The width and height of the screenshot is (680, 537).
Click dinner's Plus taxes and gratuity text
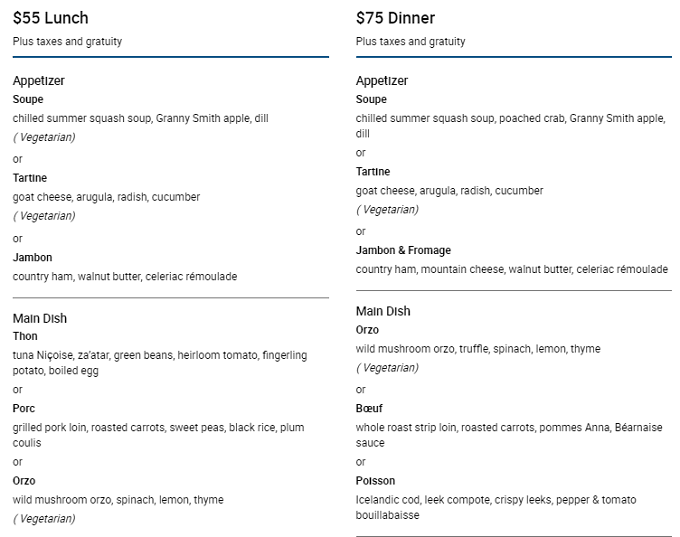pos(410,42)
